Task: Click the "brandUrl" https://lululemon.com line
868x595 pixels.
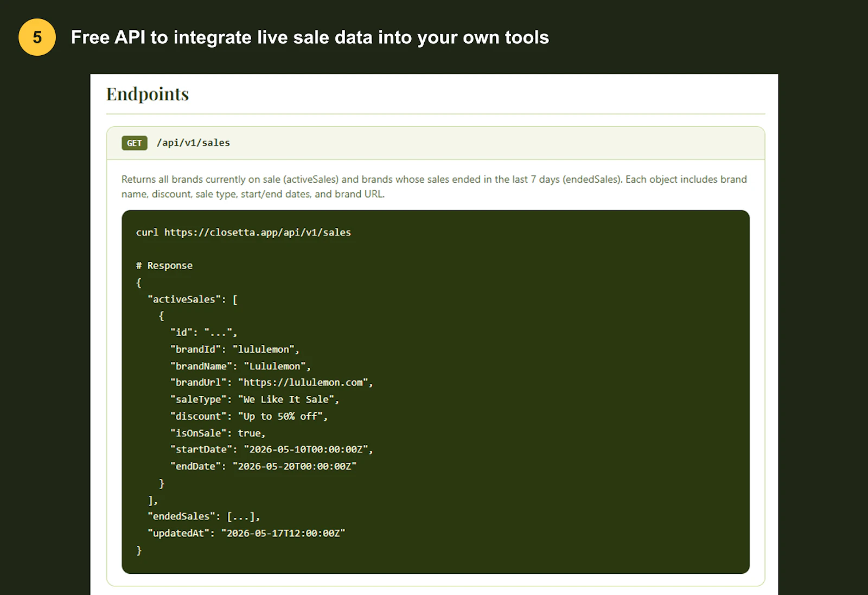Action: (272, 382)
